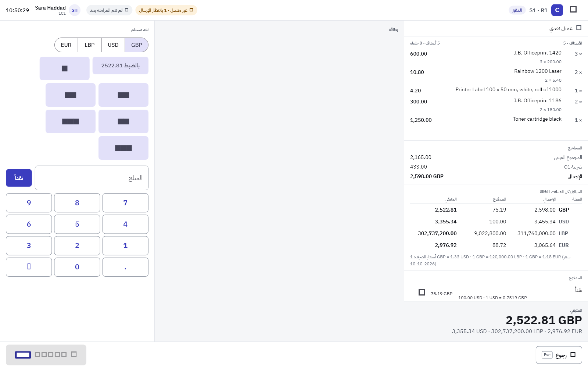Image resolution: width=588 pixels, height=368 pixels.
Task: Select the J.B. Officeprint 1186 line item
Action: click(x=496, y=105)
